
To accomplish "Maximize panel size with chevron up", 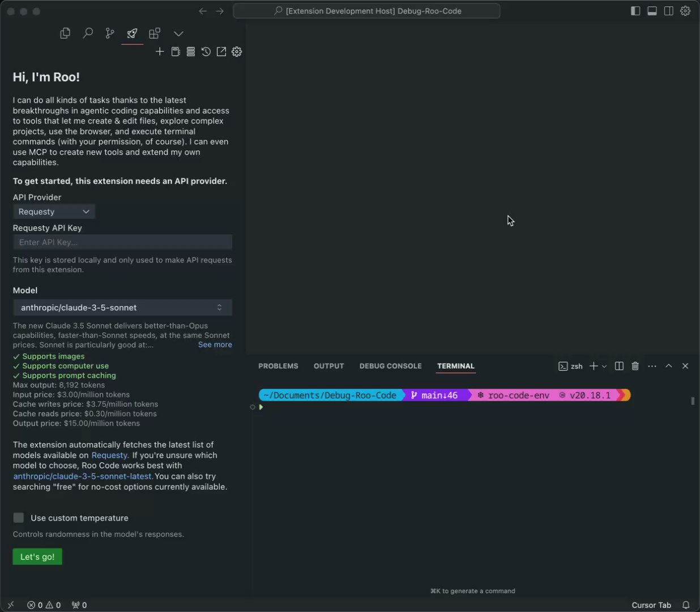I will coord(668,366).
